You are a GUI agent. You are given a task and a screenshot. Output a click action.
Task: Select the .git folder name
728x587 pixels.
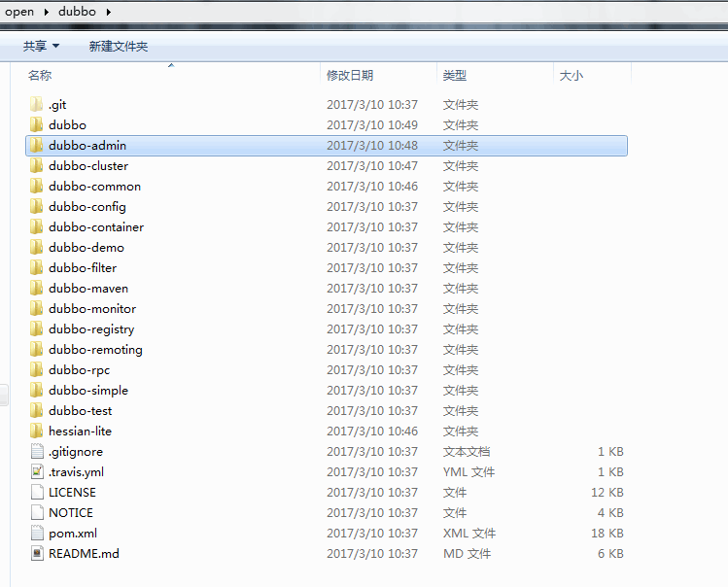pos(57,105)
